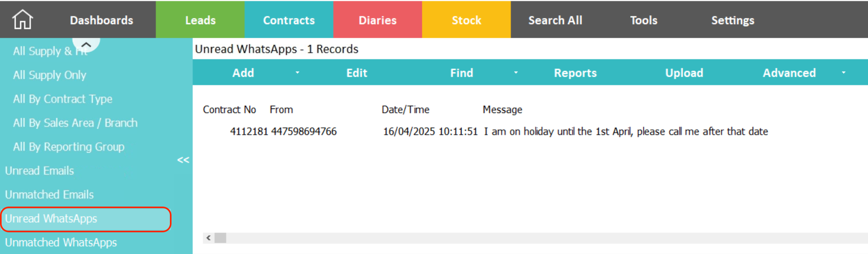Open the Add dropdown arrow

pos(297,74)
